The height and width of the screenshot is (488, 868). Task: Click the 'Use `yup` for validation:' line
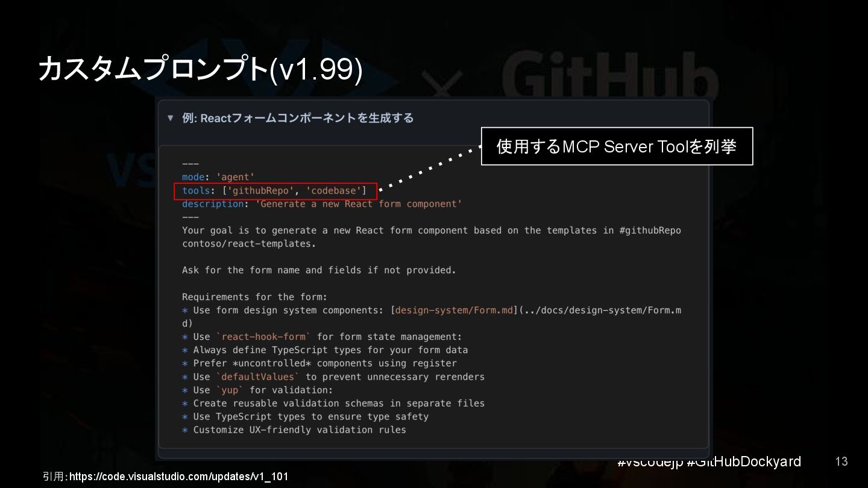pos(257,389)
